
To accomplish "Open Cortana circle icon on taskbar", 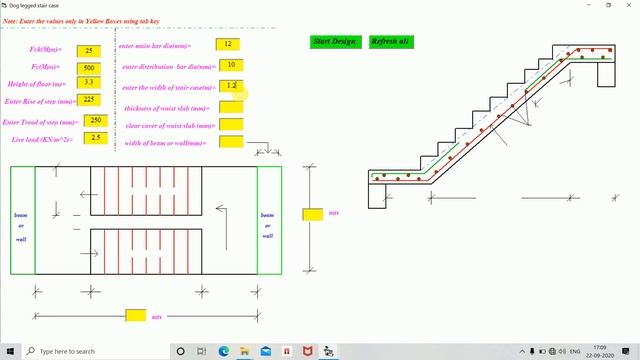I will pos(180,351).
